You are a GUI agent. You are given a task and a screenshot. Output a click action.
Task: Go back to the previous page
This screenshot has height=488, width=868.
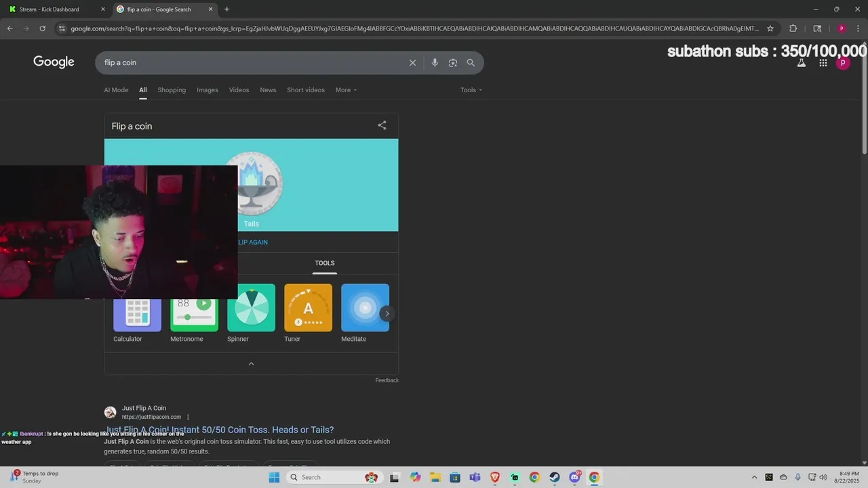pyautogui.click(x=9, y=28)
